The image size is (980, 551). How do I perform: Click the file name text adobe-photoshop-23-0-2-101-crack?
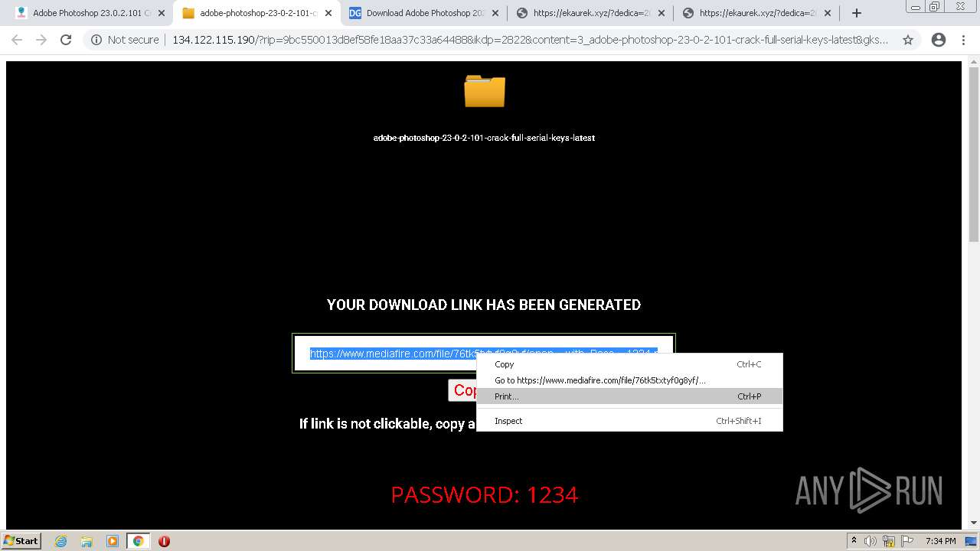(x=484, y=138)
